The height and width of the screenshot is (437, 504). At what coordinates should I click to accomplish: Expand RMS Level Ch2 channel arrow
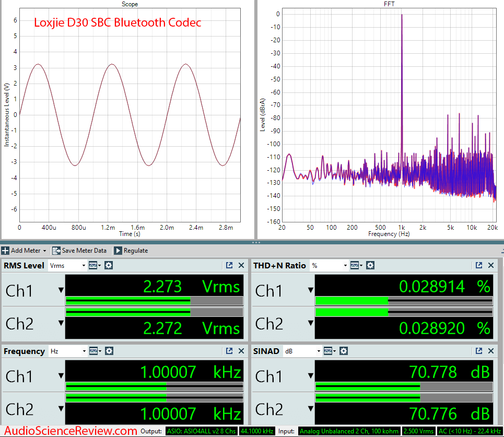[61, 323]
